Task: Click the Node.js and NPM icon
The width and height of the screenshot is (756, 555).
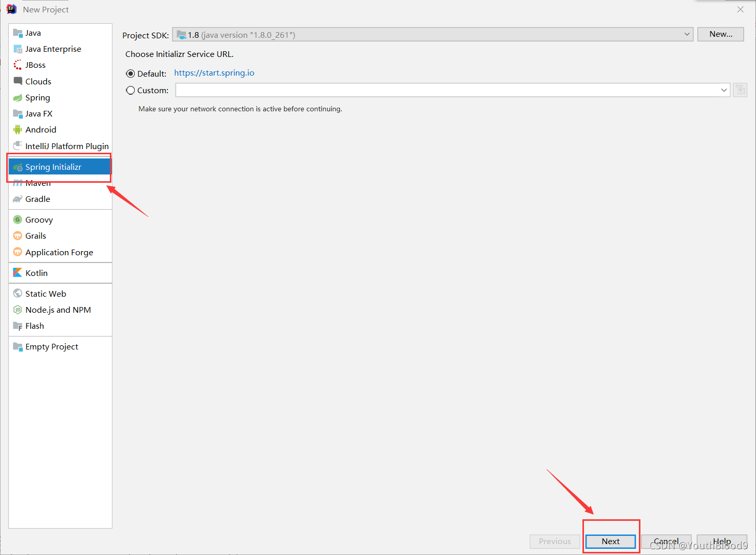Action: click(x=18, y=310)
